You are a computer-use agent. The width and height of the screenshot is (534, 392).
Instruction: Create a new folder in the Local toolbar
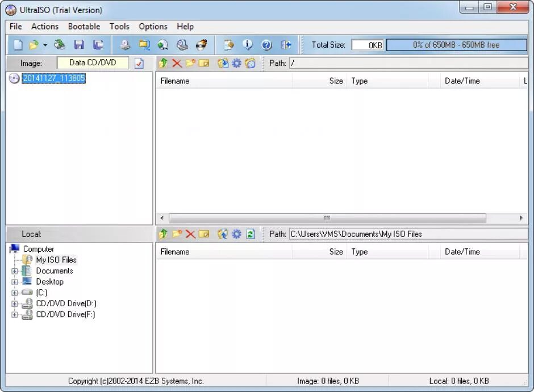click(x=177, y=234)
